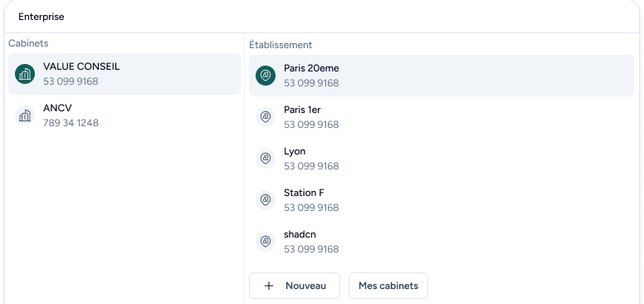
Task: Choose the Paris 20eme établissement name
Action: tap(311, 68)
